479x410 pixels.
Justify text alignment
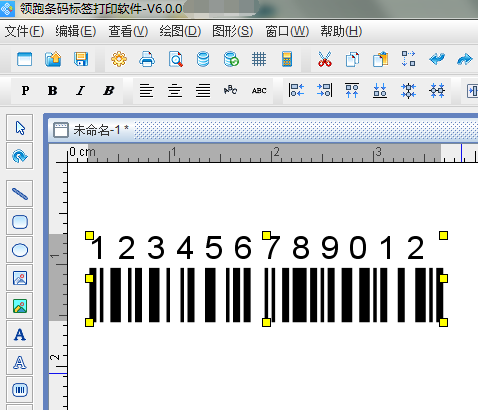pyautogui.click(x=203, y=91)
